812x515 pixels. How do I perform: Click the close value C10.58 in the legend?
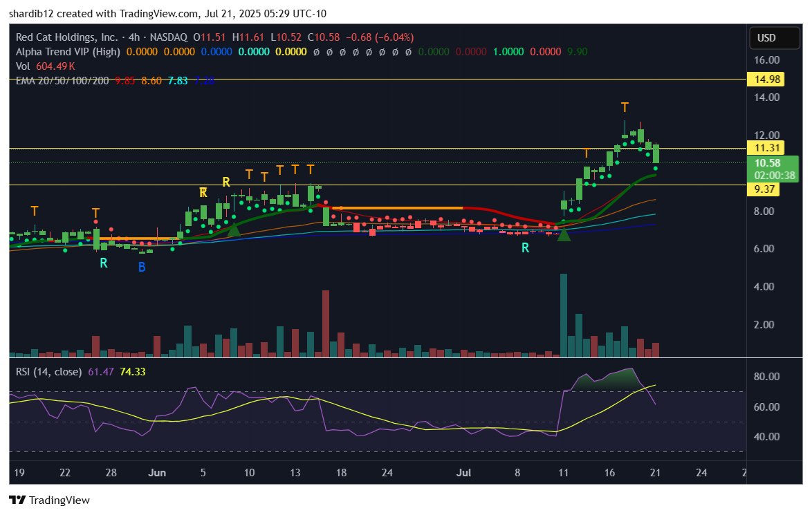pos(324,37)
